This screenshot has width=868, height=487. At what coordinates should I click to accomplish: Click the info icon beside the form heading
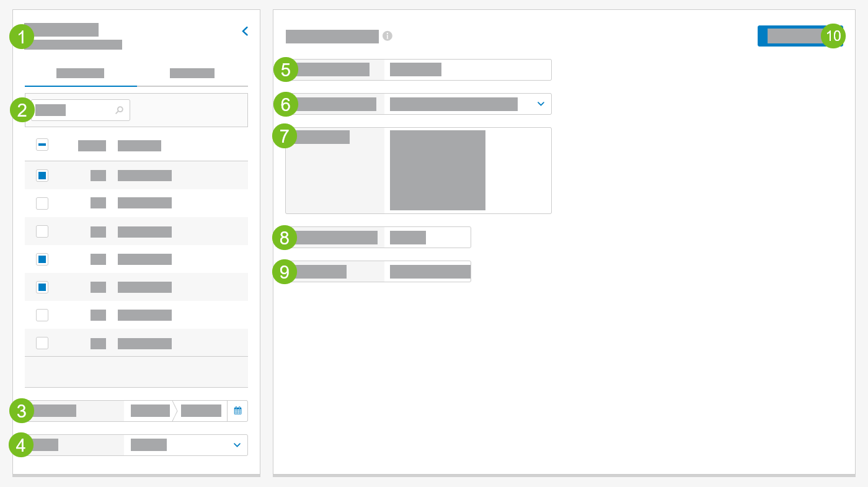coord(387,36)
